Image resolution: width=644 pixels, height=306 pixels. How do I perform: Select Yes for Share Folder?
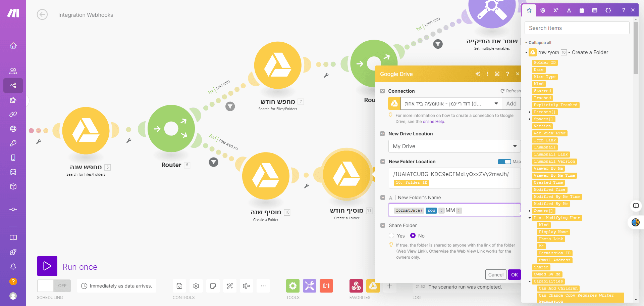point(391,235)
